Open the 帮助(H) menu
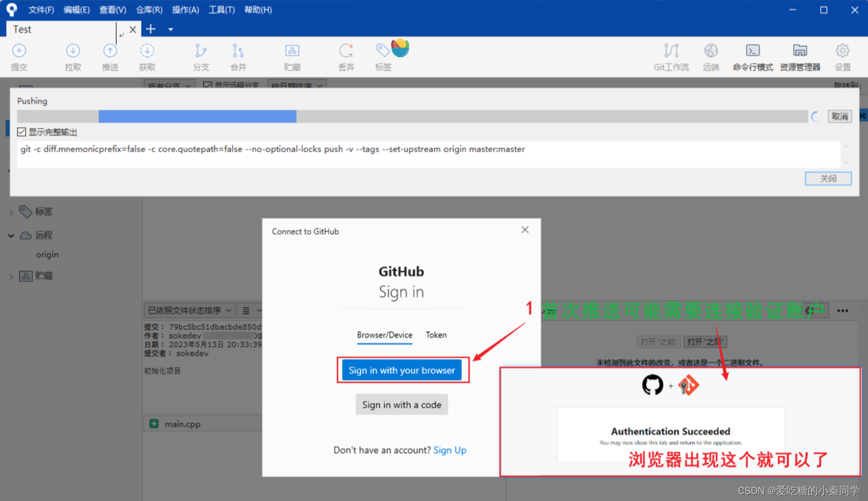The image size is (868, 501). click(258, 10)
